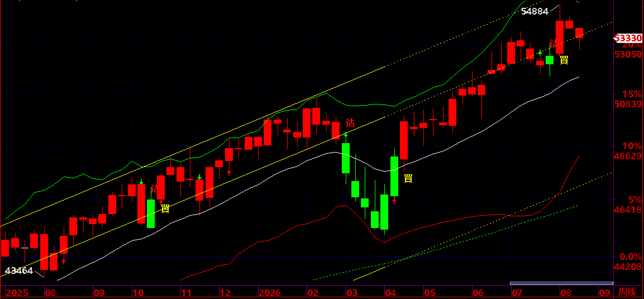The image size is (644, 299).
Task: Click the 0.0% percentage axis label
Action: pyautogui.click(x=631, y=257)
